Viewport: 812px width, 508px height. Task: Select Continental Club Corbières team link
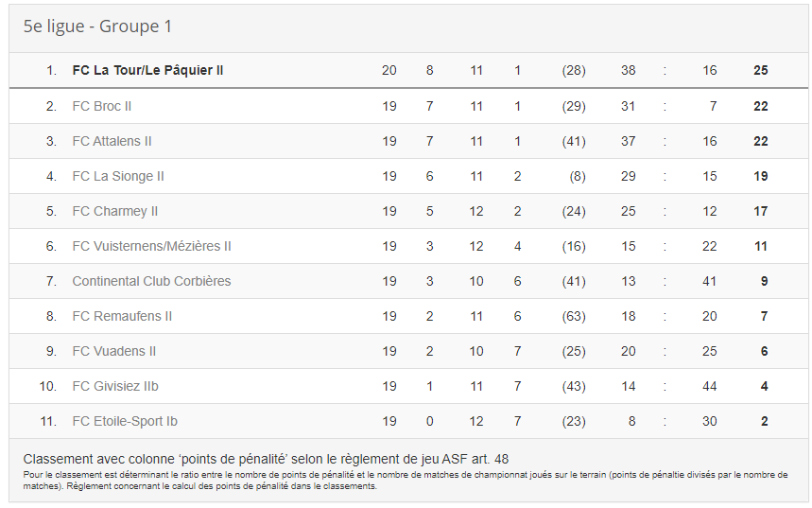point(151,282)
